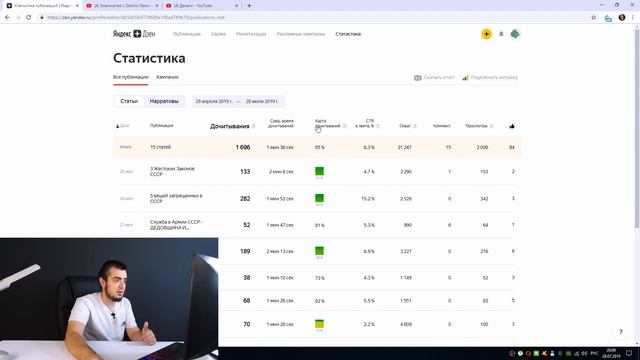Click the taskbar clock and date
Screen dimensions: 640x360
[611, 353]
